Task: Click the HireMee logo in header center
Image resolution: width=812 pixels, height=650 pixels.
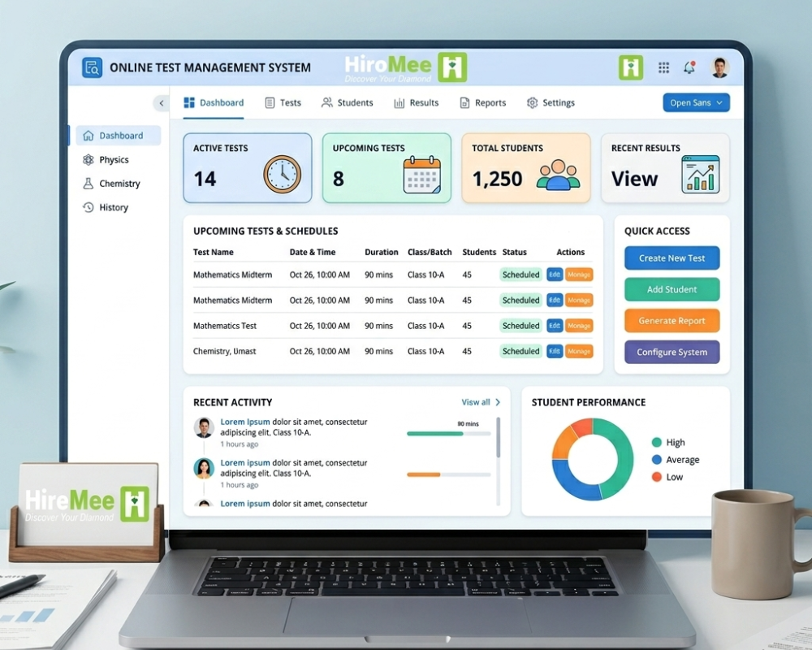Action: click(x=406, y=68)
